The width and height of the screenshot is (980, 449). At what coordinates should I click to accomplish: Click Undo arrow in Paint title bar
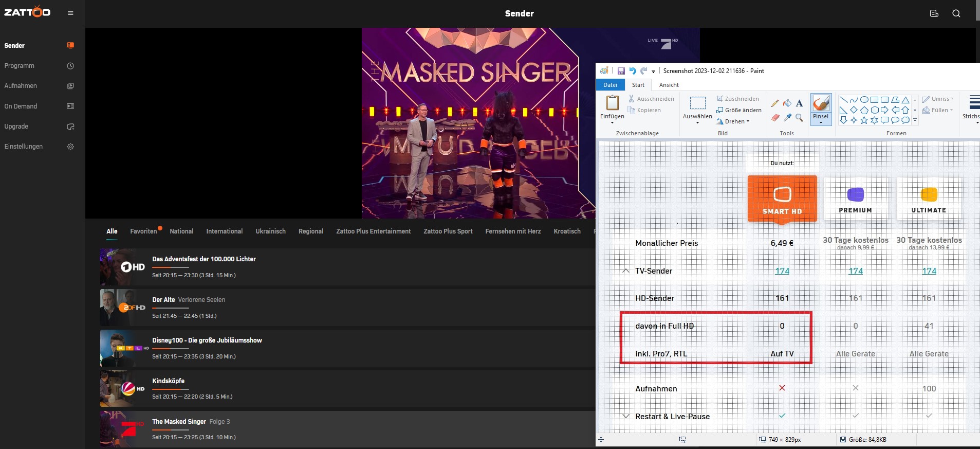tap(633, 71)
